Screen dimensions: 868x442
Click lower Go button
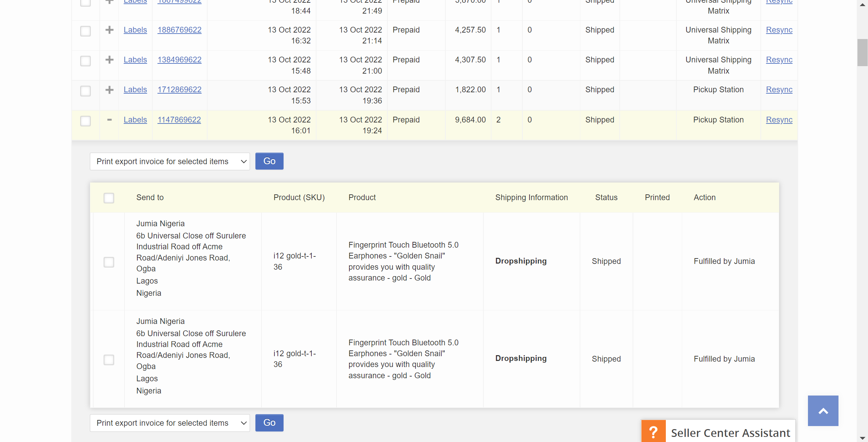(269, 423)
